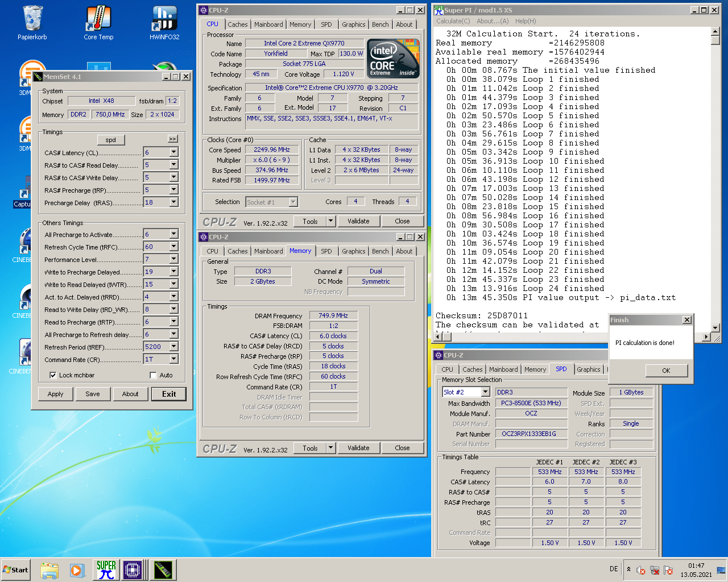The width and height of the screenshot is (728, 582).
Task: Click Validate in the top CPU-Z window
Action: click(x=358, y=221)
